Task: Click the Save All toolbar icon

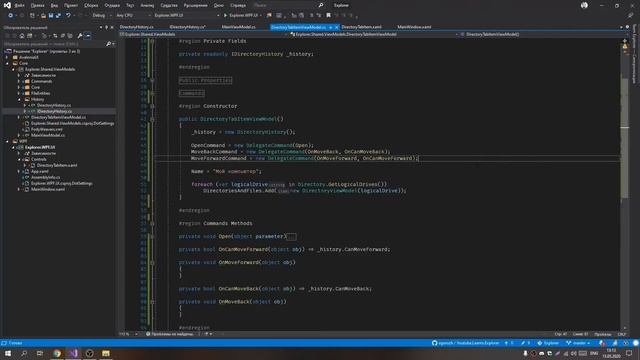Action: [x=58, y=16]
